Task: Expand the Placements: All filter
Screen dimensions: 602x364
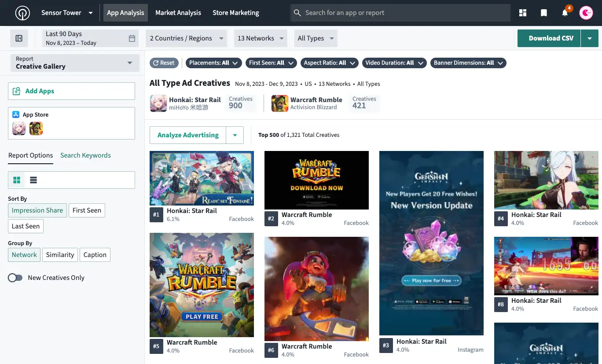Action: pyautogui.click(x=213, y=63)
